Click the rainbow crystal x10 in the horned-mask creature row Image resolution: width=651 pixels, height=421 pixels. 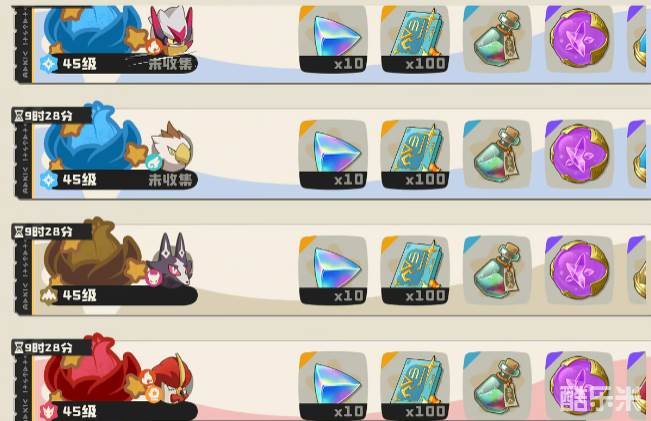pyautogui.click(x=333, y=39)
